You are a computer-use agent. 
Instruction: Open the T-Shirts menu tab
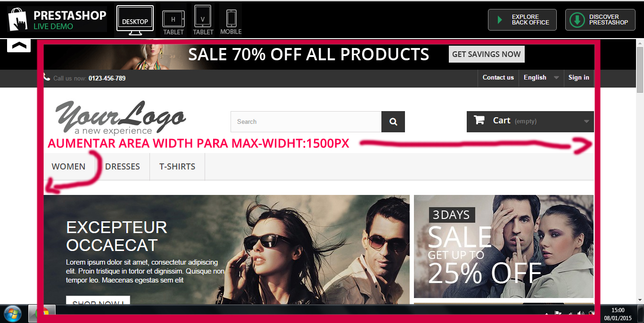point(177,167)
